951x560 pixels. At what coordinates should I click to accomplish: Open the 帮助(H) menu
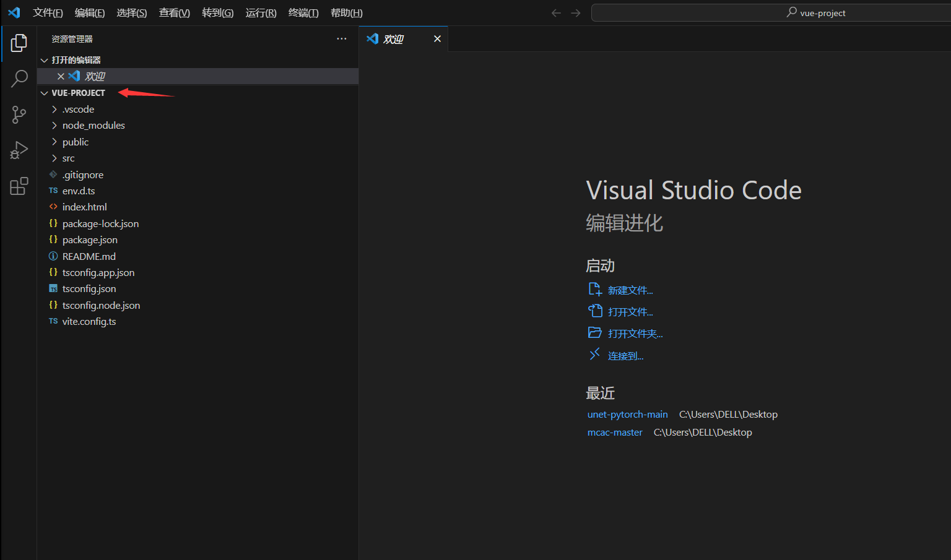(347, 13)
